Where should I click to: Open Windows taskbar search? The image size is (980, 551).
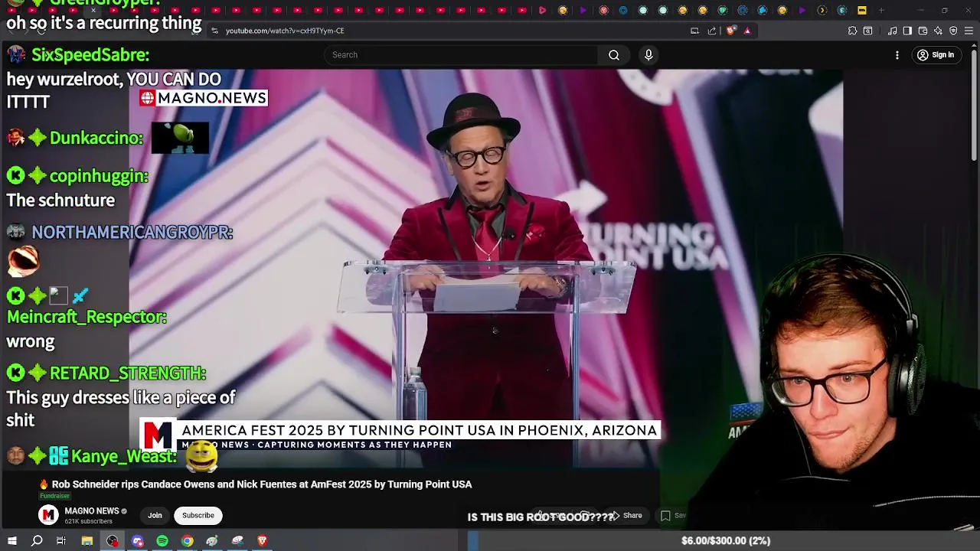(x=37, y=541)
